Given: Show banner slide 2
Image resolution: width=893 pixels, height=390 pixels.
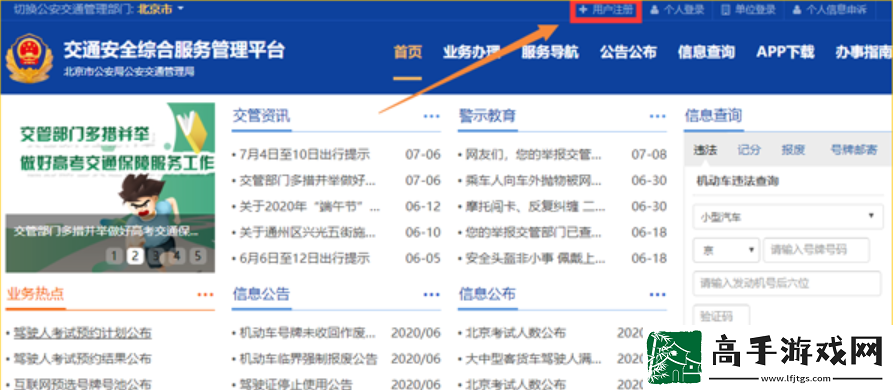Looking at the screenshot, I should [134, 256].
